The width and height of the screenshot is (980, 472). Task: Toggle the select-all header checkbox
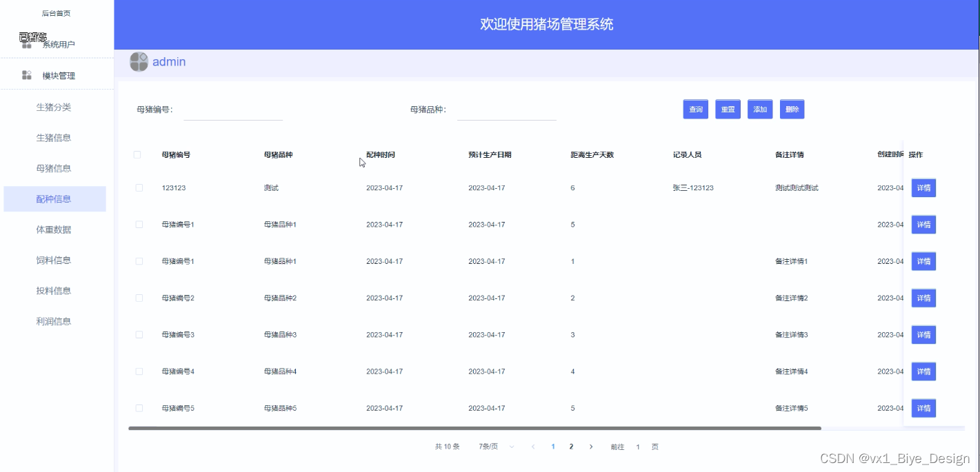pos(137,155)
